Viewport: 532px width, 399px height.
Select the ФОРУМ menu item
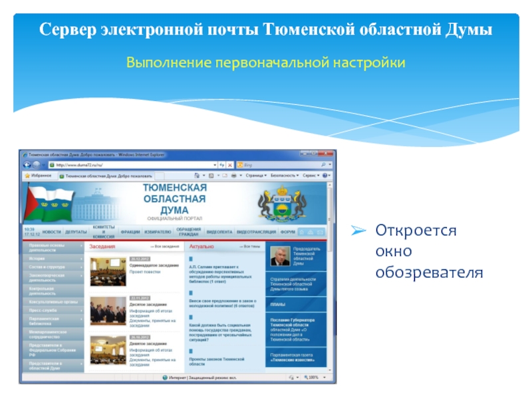click(288, 232)
